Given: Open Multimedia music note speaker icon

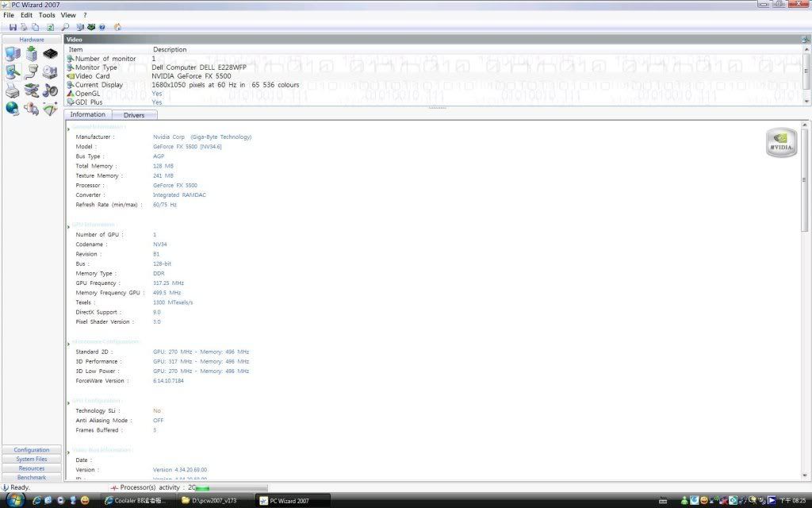Looking at the screenshot, I should tap(50, 90).
